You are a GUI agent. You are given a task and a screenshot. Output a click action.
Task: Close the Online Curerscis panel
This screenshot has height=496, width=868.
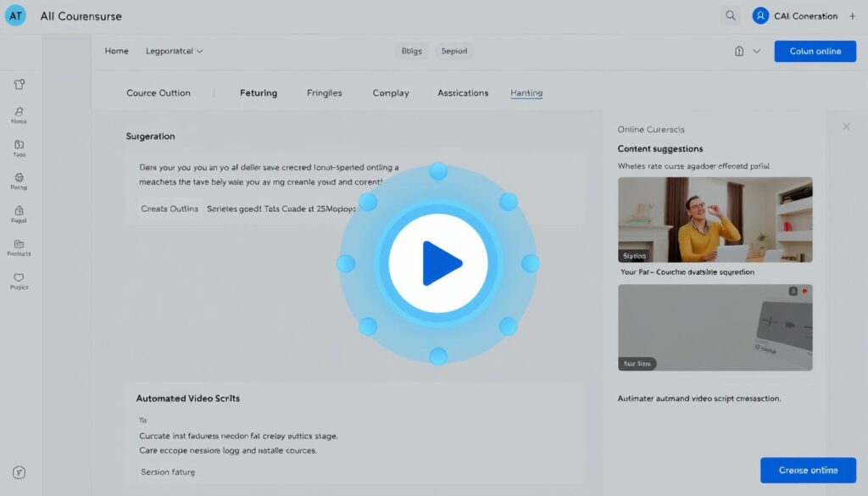(847, 127)
